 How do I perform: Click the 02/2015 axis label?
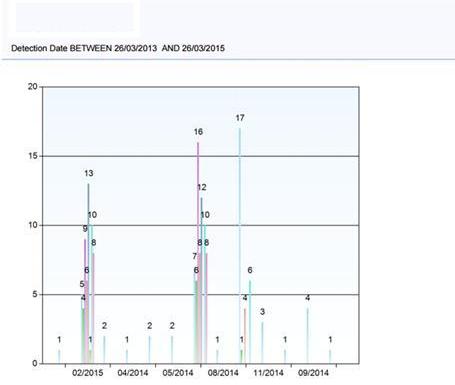pos(88,373)
